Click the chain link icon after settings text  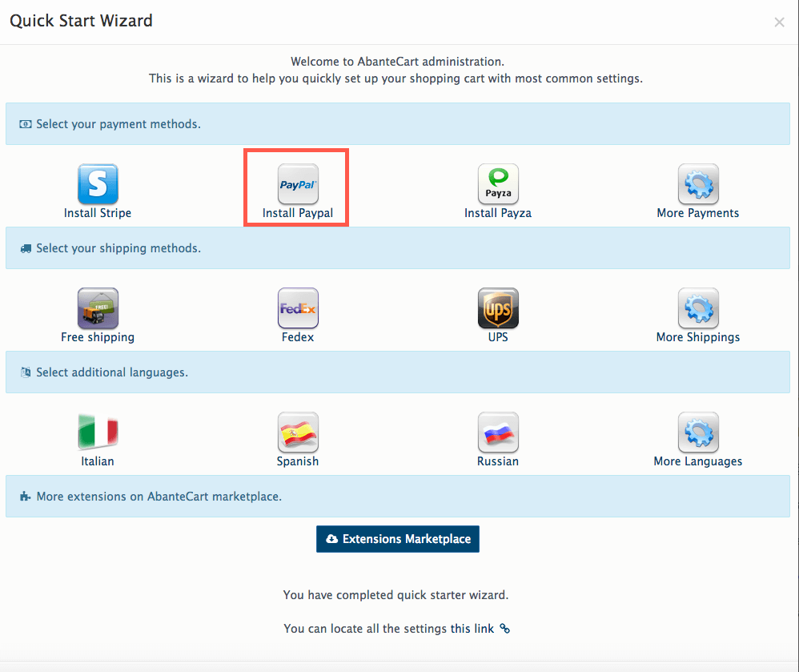[x=504, y=628]
